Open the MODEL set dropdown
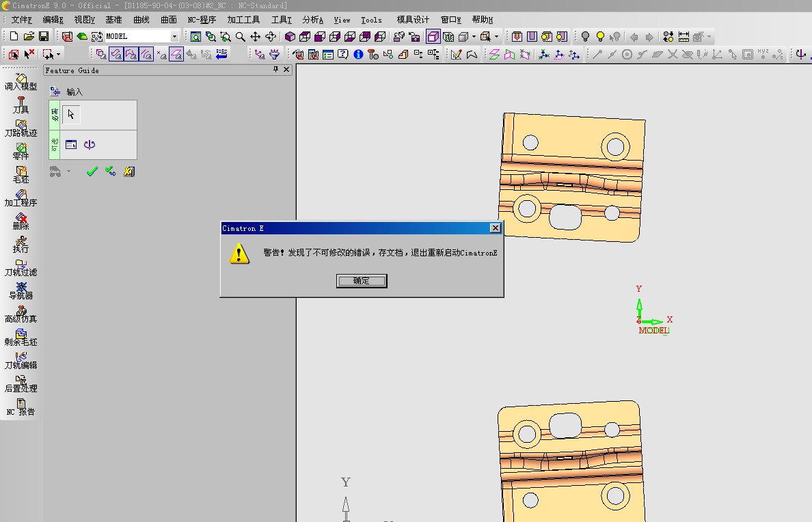Image resolution: width=812 pixels, height=522 pixels. click(174, 36)
